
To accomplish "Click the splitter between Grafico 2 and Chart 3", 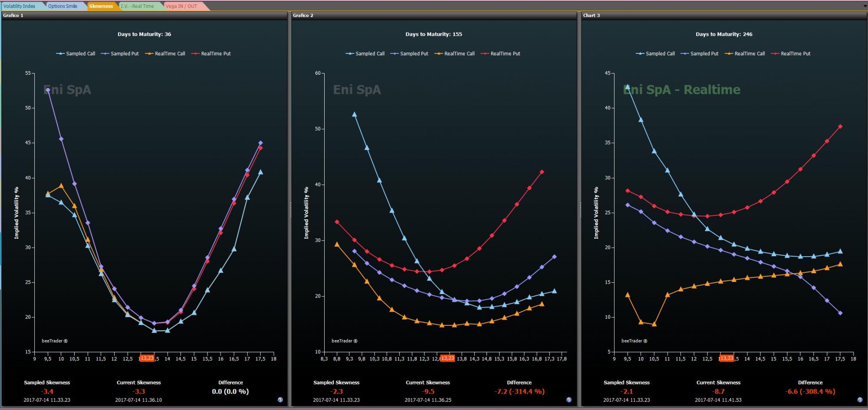I will (x=579, y=209).
